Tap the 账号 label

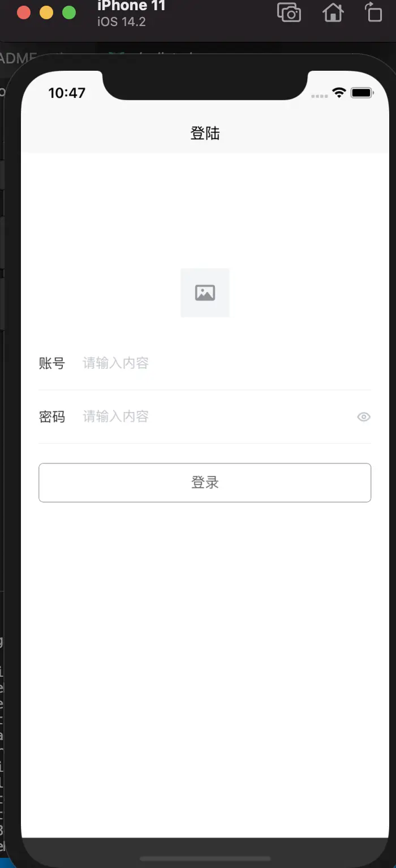click(52, 363)
